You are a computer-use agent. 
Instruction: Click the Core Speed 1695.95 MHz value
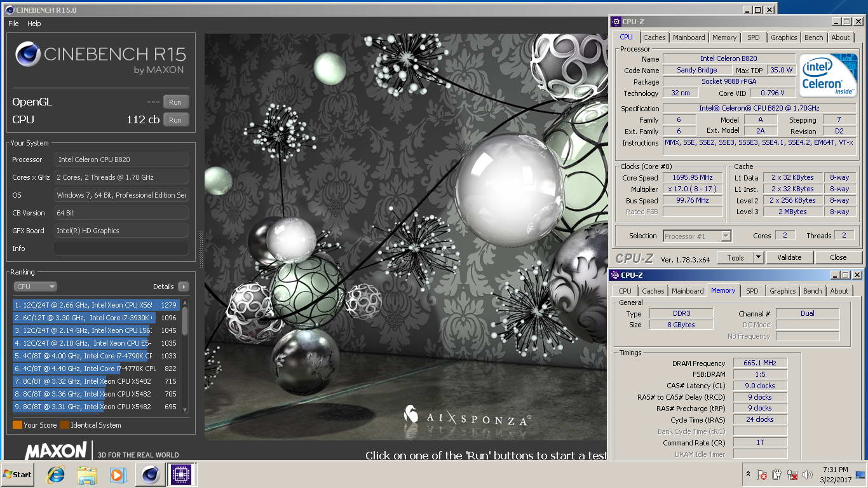tap(693, 178)
